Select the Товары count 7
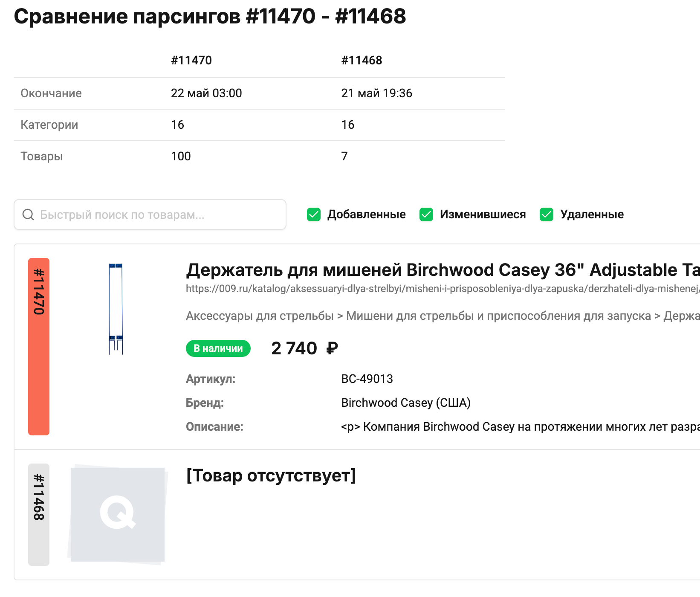Viewport: 700px width, 597px height. pyautogui.click(x=344, y=156)
